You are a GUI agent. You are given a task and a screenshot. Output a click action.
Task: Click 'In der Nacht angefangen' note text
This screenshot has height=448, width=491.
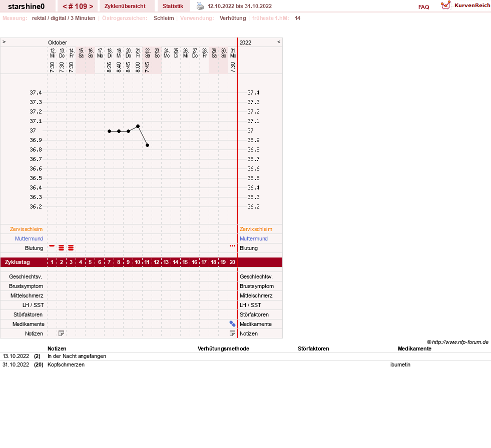77,356
